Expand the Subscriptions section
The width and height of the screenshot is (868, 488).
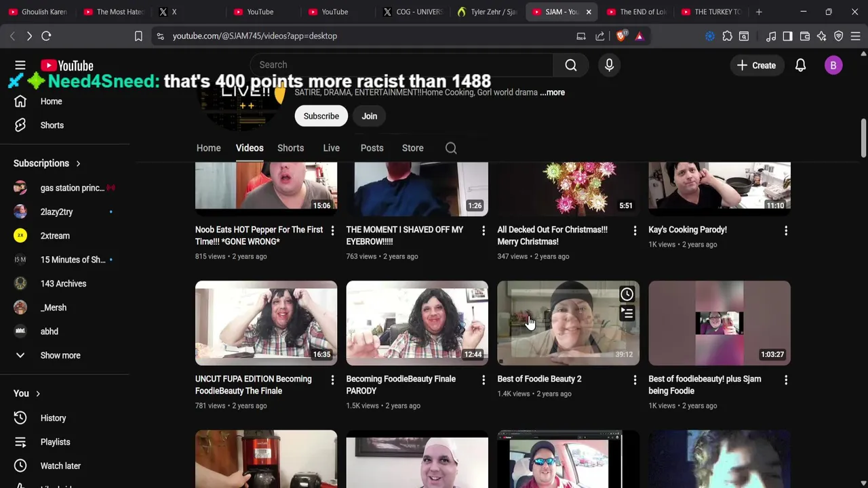(x=47, y=163)
